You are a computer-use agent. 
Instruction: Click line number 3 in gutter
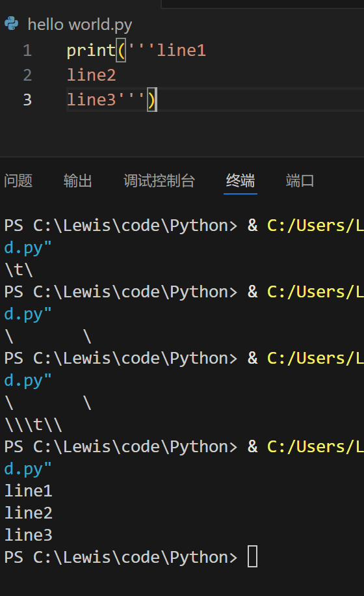[27, 100]
